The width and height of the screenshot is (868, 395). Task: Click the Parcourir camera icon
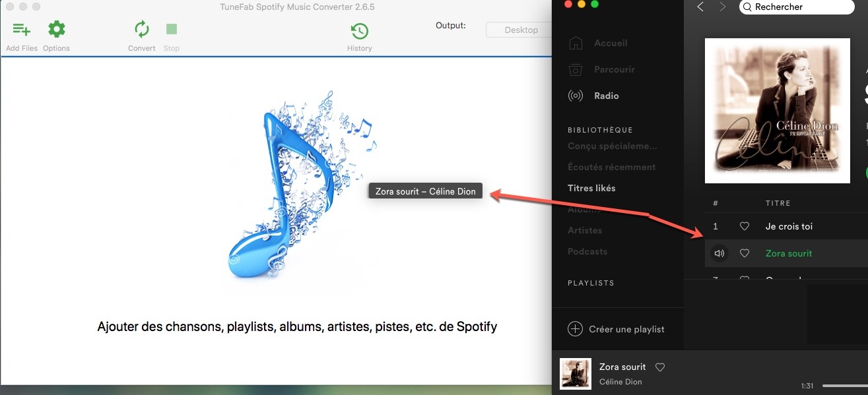click(x=576, y=69)
